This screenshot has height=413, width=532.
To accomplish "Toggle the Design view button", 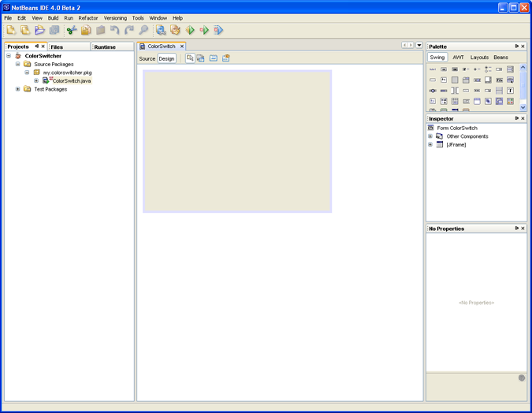I will tap(166, 58).
